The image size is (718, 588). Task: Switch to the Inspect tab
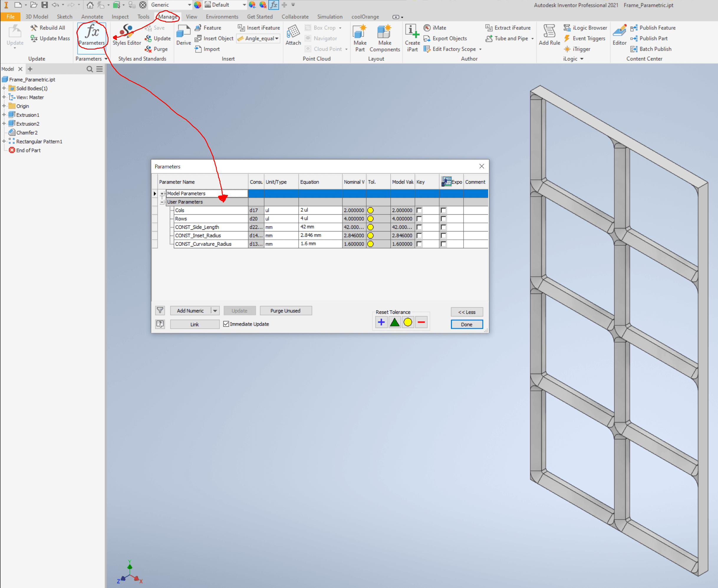pos(120,17)
